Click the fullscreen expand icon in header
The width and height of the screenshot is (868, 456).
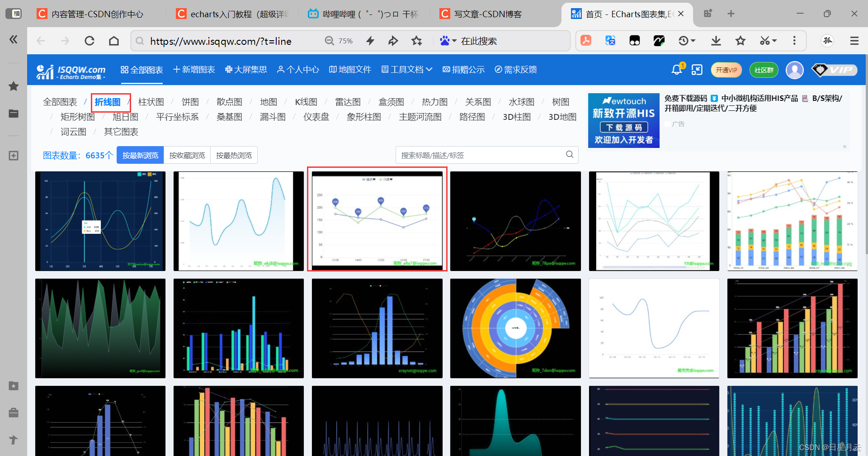[x=697, y=70]
